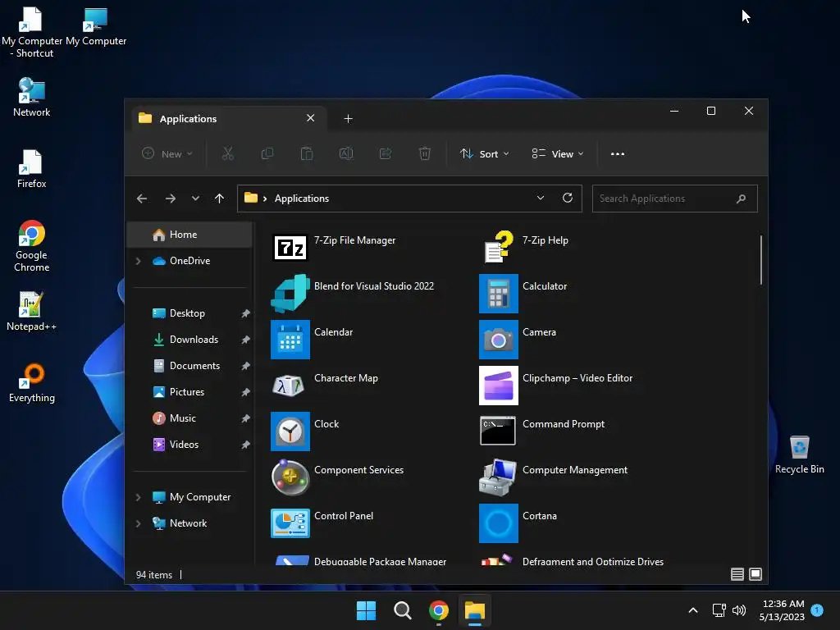Click the breadcrumb chevron before Applications

click(265, 199)
